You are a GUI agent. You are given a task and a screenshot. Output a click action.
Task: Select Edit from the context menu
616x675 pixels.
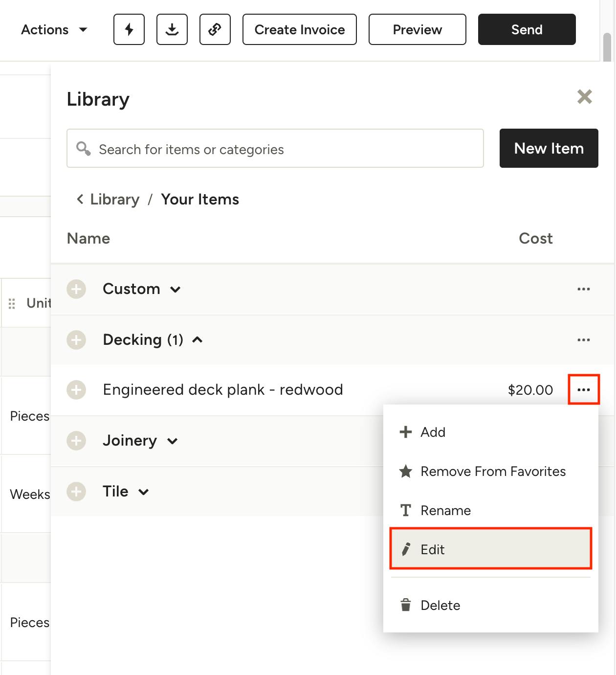click(x=490, y=549)
